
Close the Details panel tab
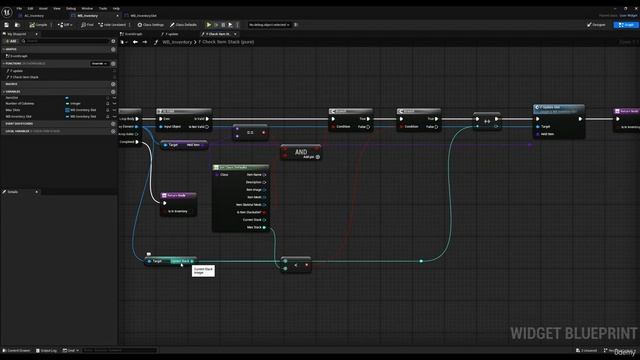tap(36, 192)
